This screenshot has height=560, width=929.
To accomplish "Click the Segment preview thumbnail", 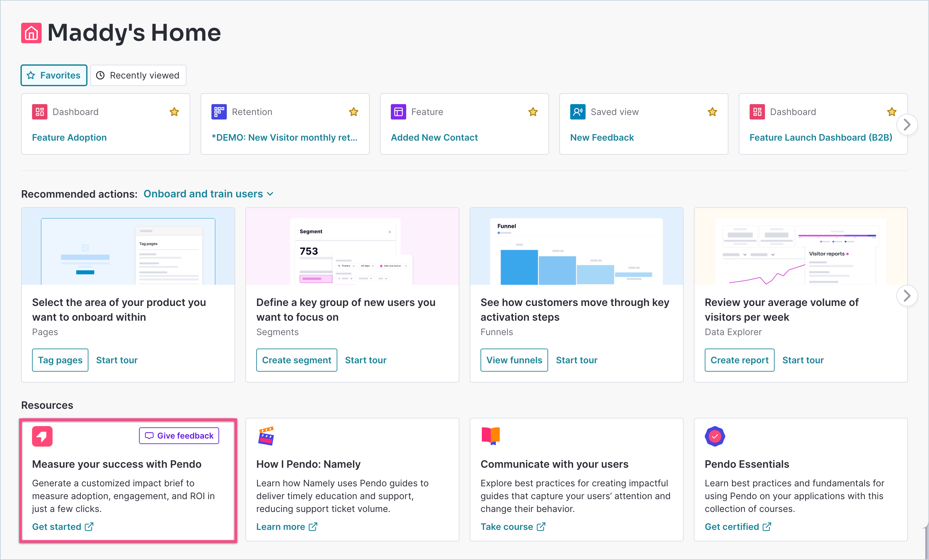I will point(352,246).
